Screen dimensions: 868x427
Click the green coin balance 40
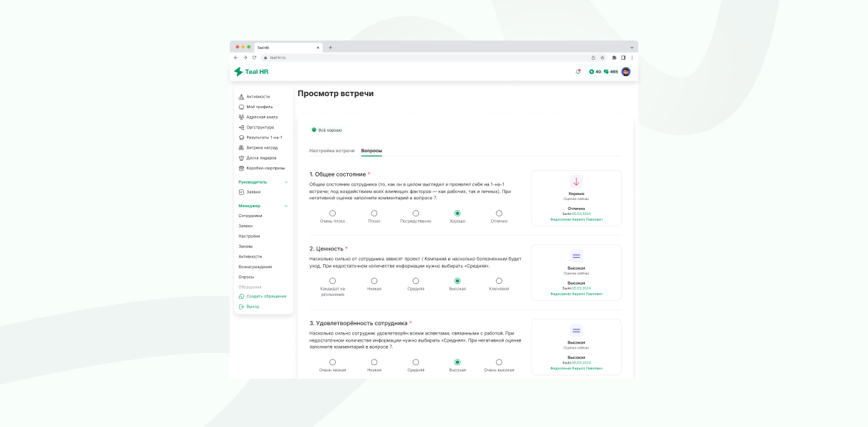click(x=595, y=72)
